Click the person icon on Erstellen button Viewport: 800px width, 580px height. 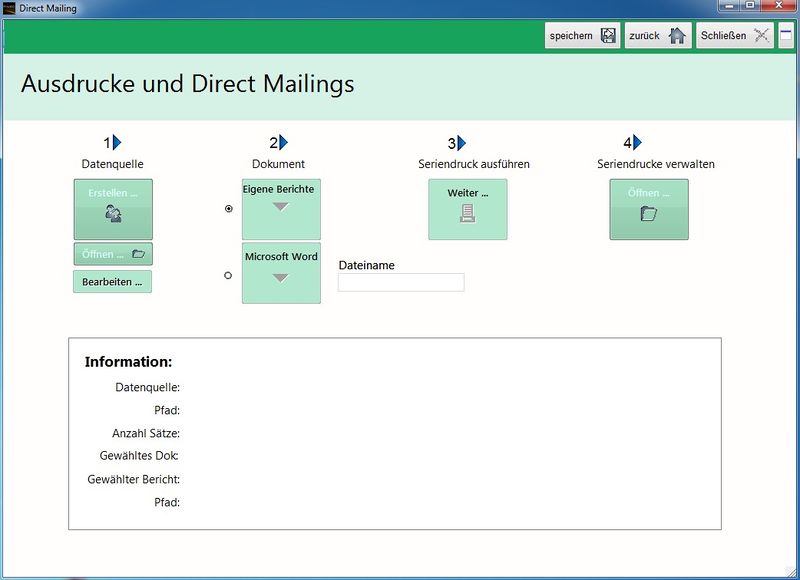111,213
